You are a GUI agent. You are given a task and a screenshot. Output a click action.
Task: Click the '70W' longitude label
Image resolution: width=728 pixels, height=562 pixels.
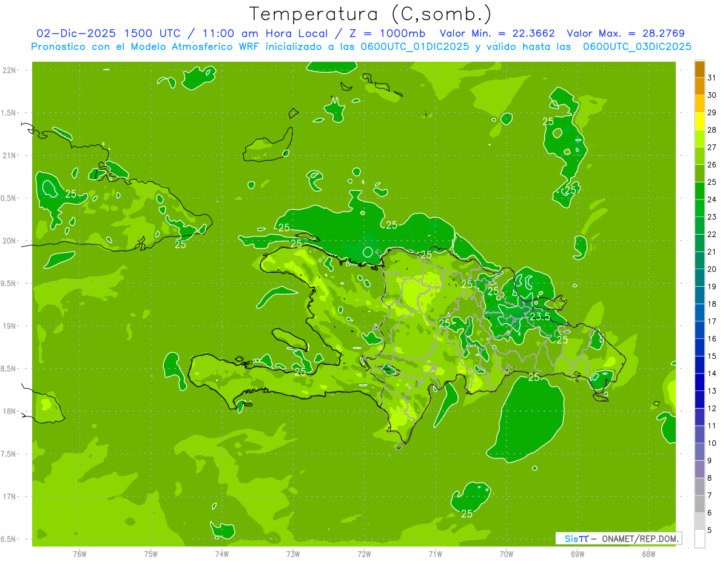tap(507, 554)
